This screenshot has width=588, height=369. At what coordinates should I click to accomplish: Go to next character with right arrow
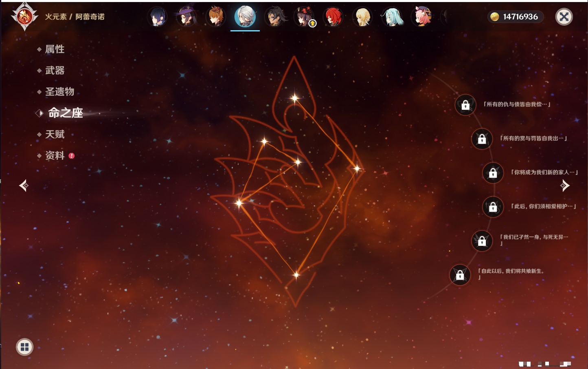pyautogui.click(x=565, y=186)
